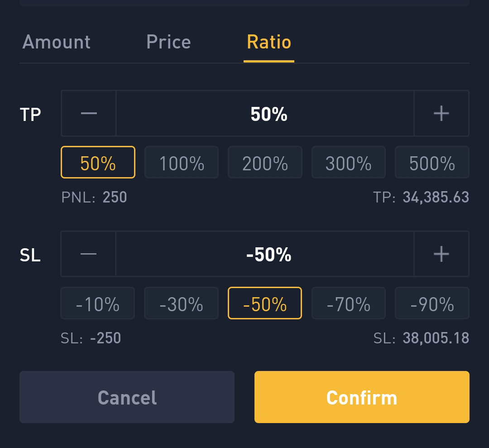The height and width of the screenshot is (448, 489).
Task: Set stop-loss to -90% preset
Action: coord(432,303)
